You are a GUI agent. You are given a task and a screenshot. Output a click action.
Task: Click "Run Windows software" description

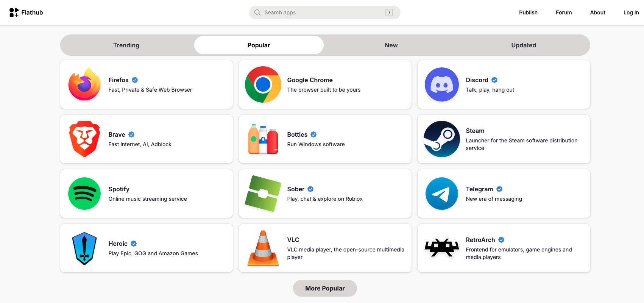point(316,144)
